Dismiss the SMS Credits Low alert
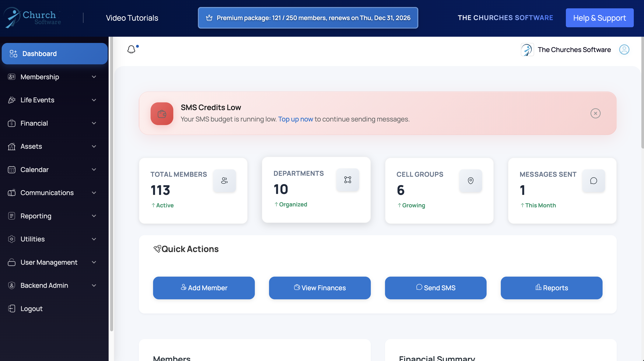Screen dimensions: 644x361 [595, 113]
